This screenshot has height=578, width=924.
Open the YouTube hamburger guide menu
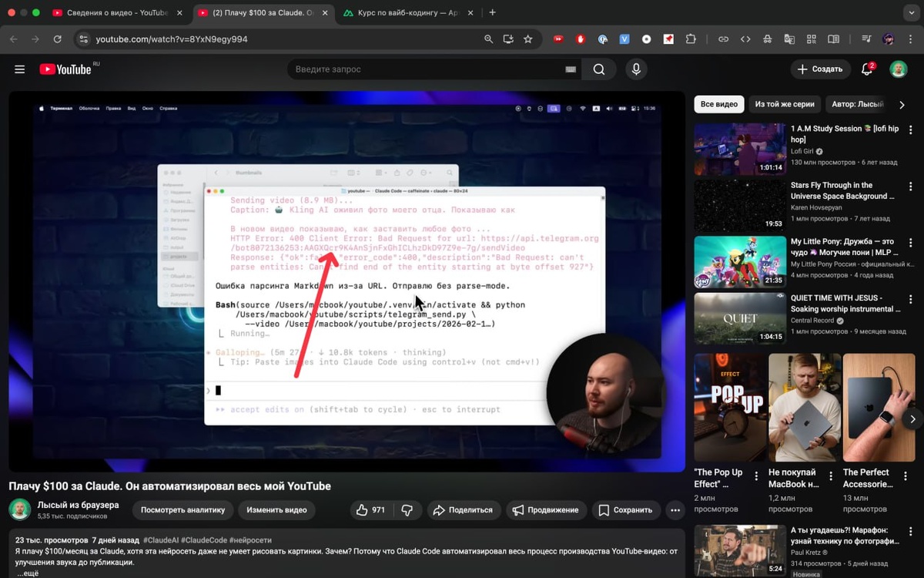20,69
